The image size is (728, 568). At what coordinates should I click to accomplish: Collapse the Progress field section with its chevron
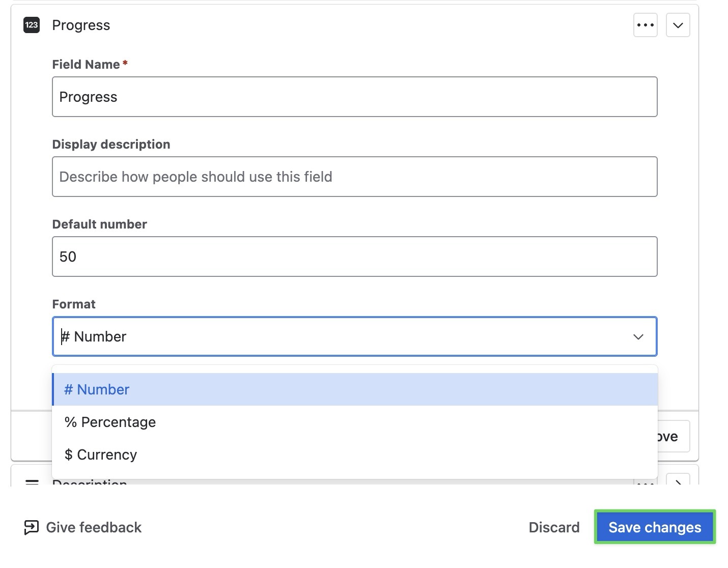click(x=678, y=25)
